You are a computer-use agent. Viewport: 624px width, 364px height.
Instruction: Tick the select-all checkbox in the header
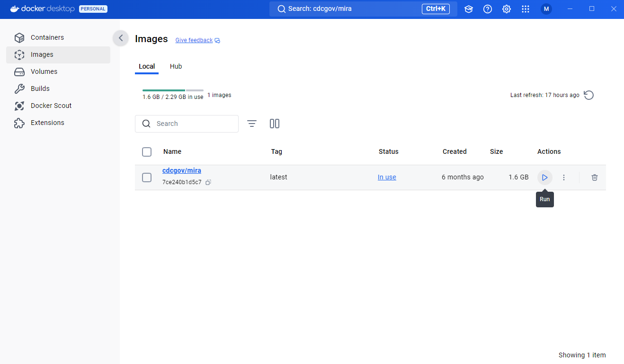coord(147,152)
